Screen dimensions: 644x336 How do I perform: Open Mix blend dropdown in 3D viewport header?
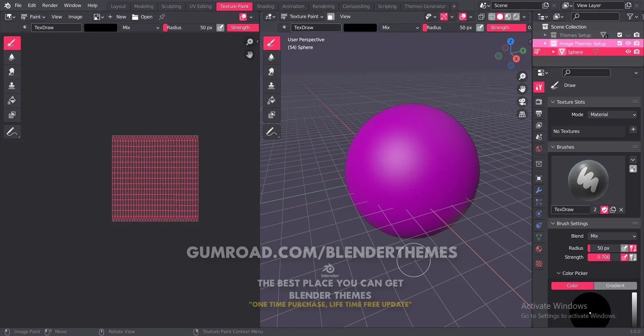400,28
